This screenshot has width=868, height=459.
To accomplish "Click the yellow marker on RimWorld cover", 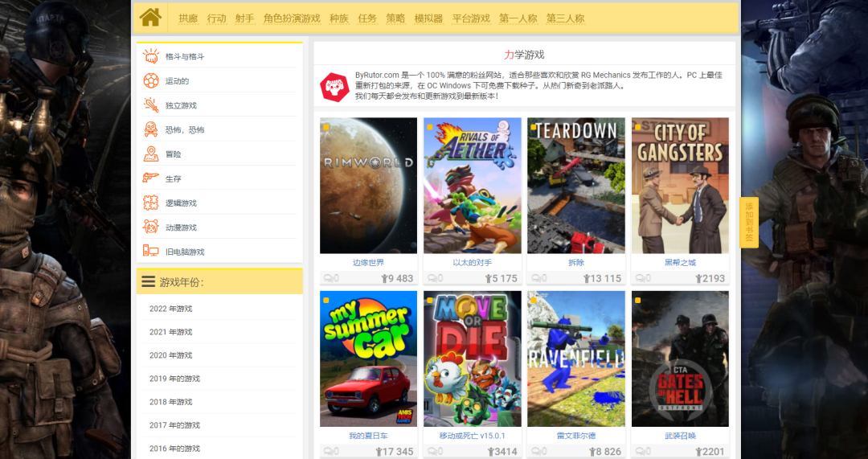I will tap(326, 127).
